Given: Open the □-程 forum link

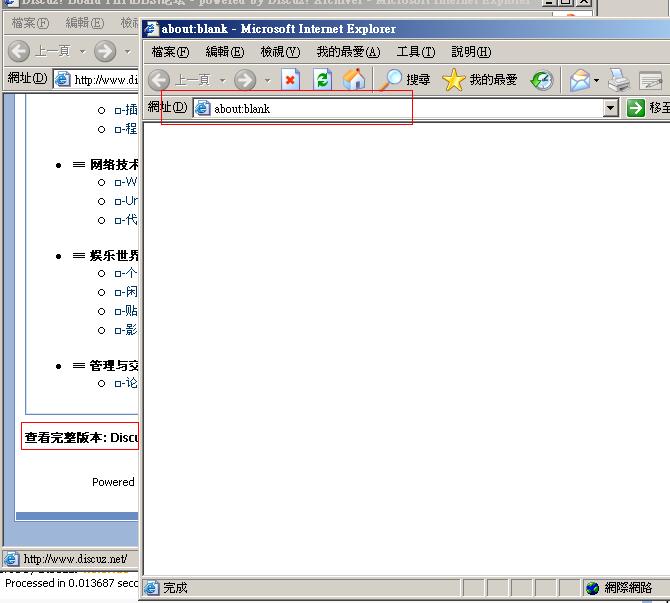Looking at the screenshot, I should click(126, 129).
